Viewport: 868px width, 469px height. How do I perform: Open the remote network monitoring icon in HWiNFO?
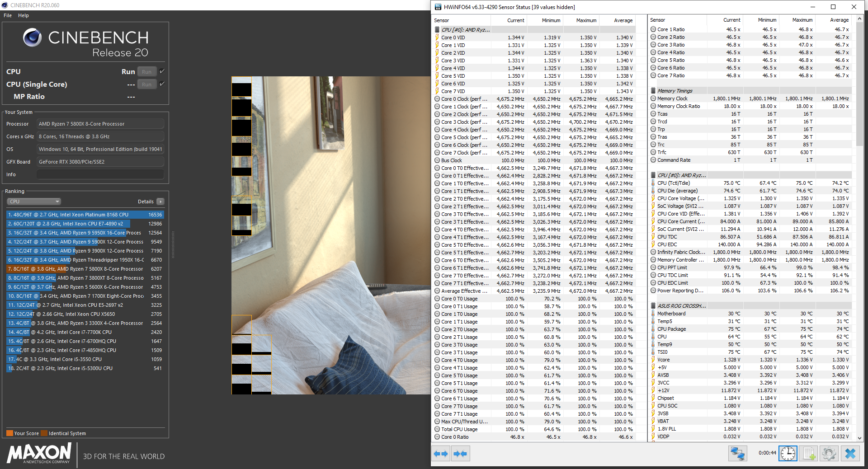(x=737, y=453)
